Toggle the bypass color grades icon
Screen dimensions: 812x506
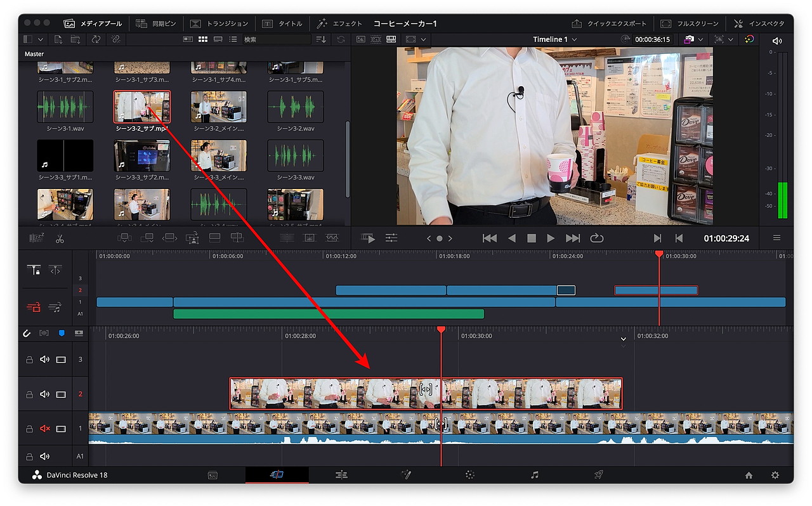[749, 39]
